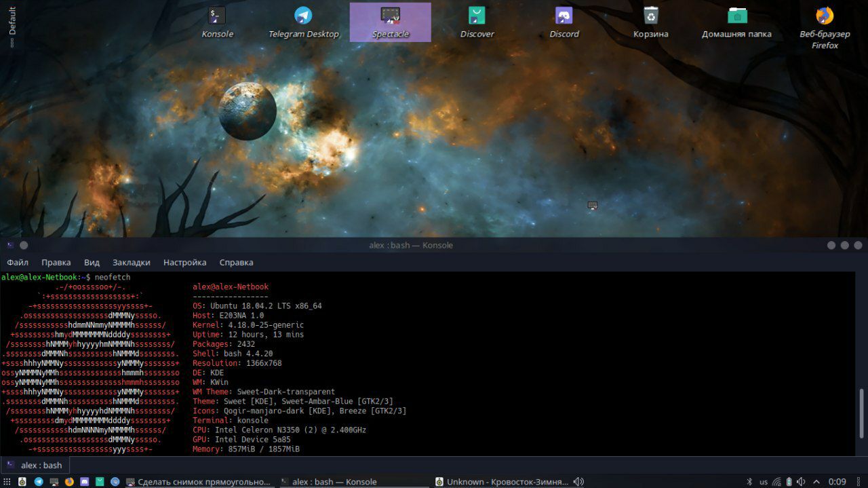Screen dimensions: 868x488
Task: Open the Konsole desktop shortcut
Action: click(x=217, y=22)
